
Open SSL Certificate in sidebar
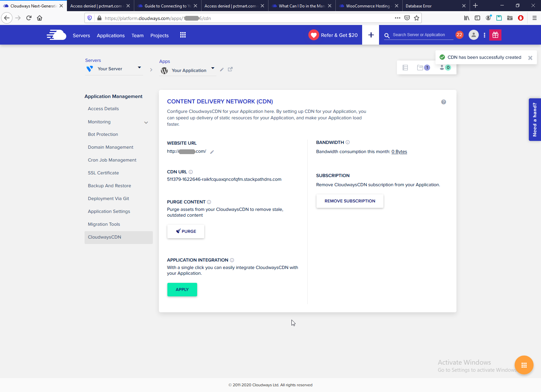(x=103, y=173)
